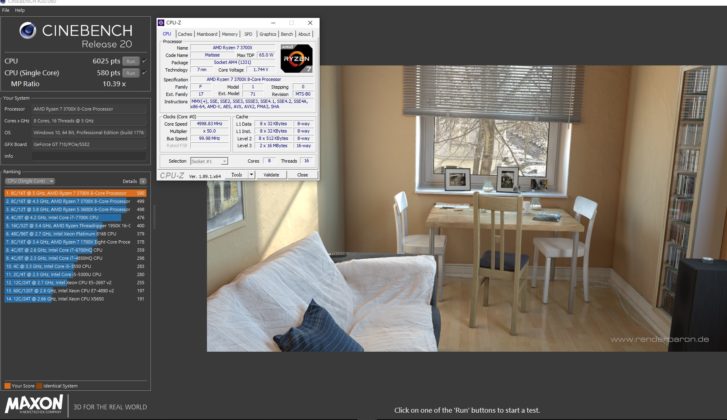Click the Tools button in CPU-Z
This screenshot has width=727, height=420.
[x=237, y=175]
